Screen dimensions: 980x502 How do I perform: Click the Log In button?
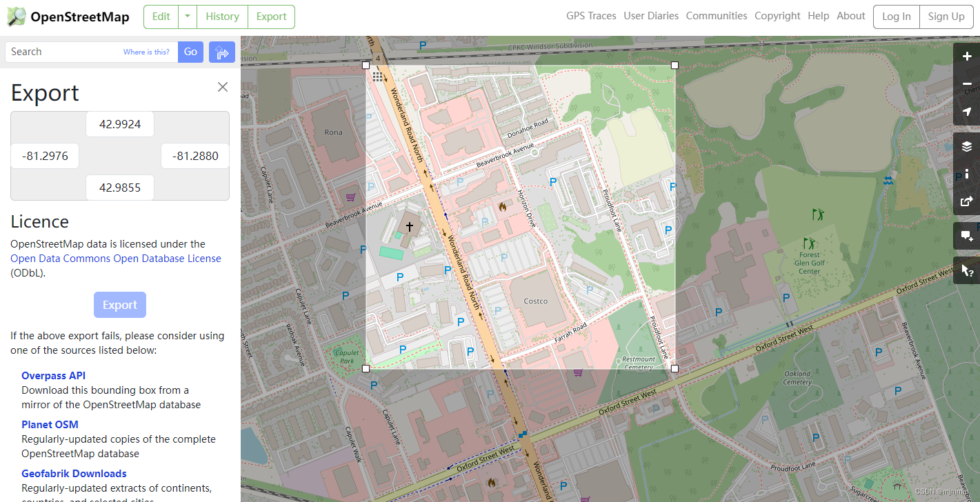[x=897, y=17]
